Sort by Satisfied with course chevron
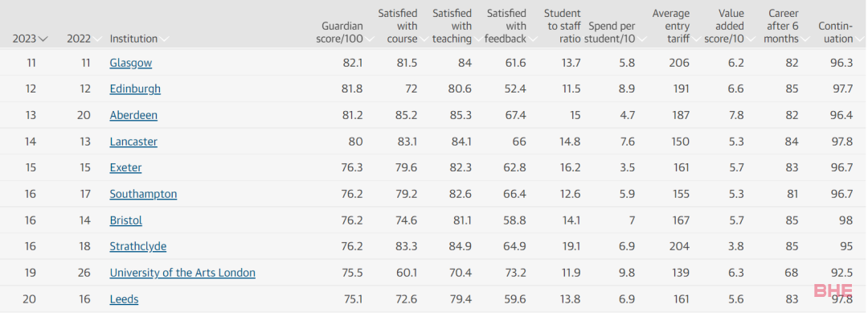The height and width of the screenshot is (313, 868). click(x=424, y=39)
